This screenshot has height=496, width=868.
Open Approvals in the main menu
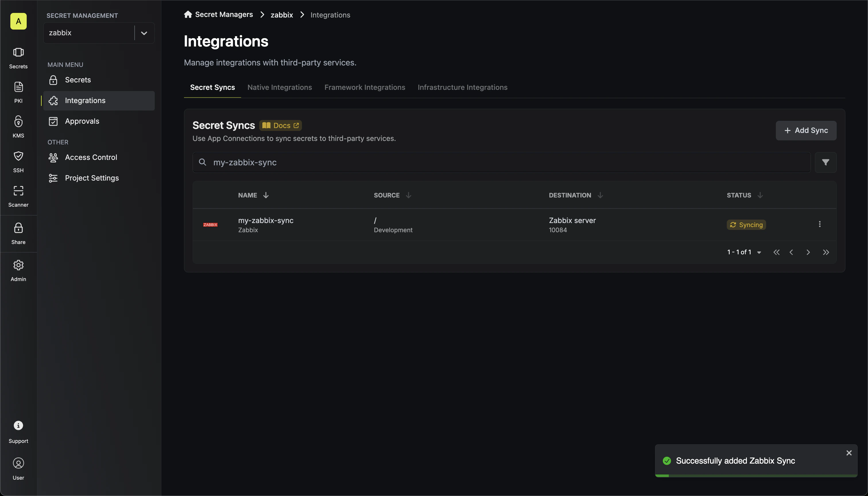coord(99,121)
